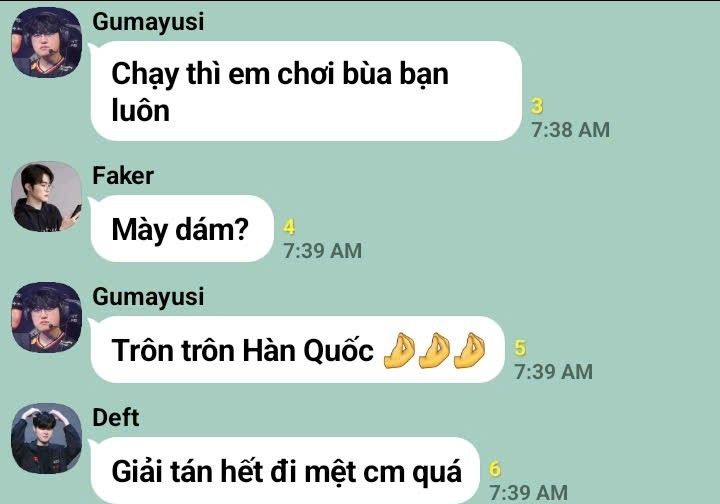Tap the yellow read count 4
Image resolution: width=720 pixels, height=504 pixels.
coord(289,227)
